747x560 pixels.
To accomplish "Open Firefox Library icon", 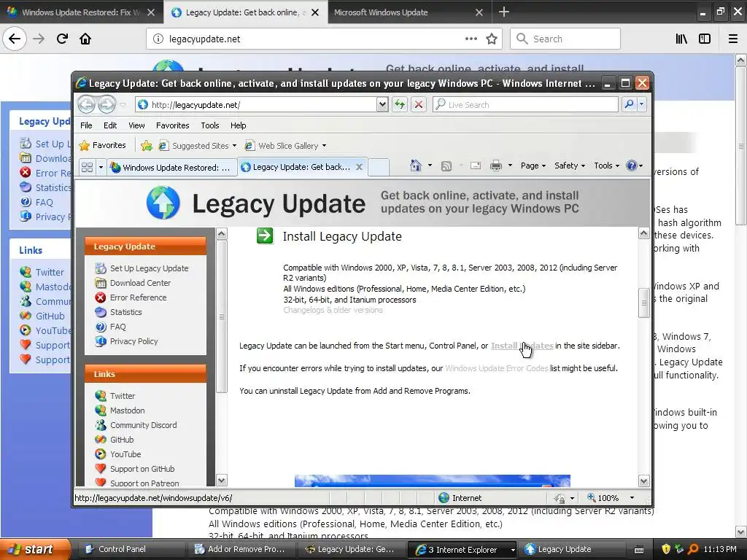I will 681,39.
